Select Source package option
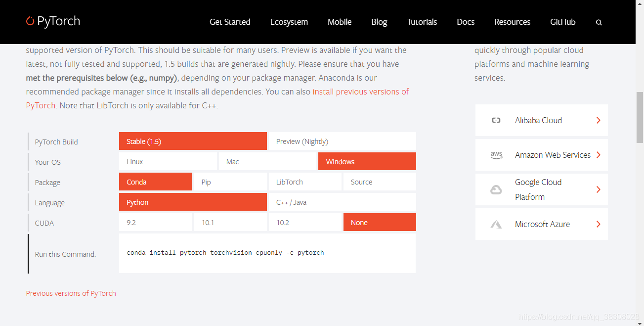This screenshot has height=326, width=644. pos(380,182)
